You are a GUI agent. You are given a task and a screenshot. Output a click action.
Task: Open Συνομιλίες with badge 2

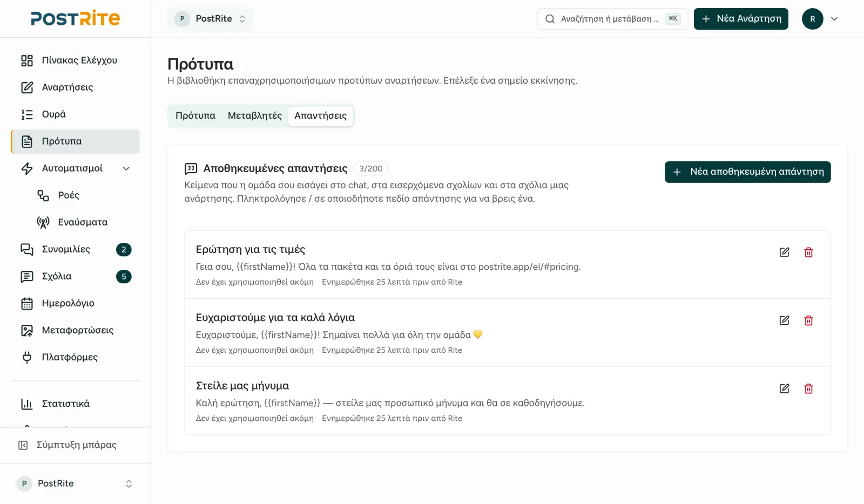coord(75,249)
